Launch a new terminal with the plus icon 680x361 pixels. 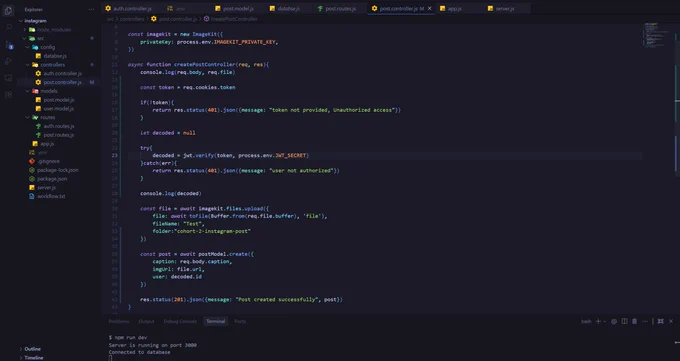pyautogui.click(x=598, y=321)
